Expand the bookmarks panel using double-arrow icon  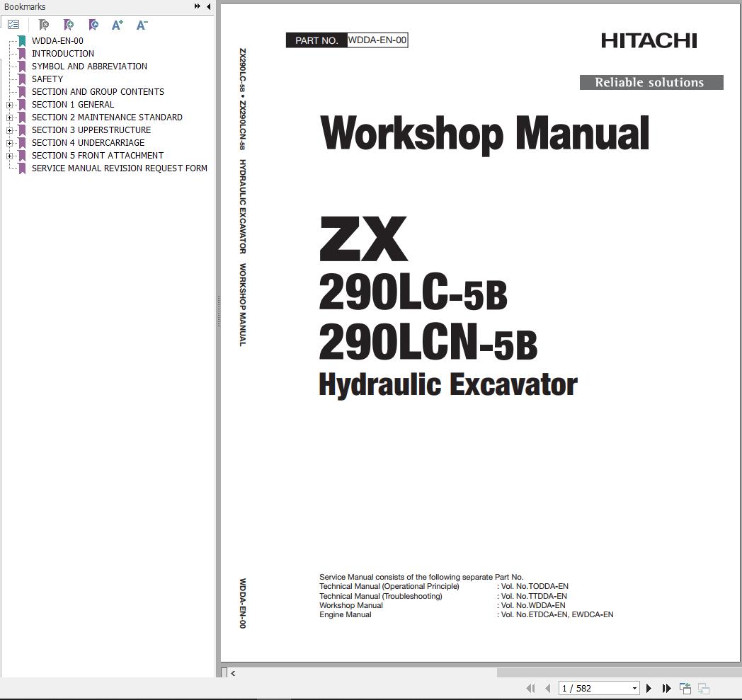click(198, 6)
